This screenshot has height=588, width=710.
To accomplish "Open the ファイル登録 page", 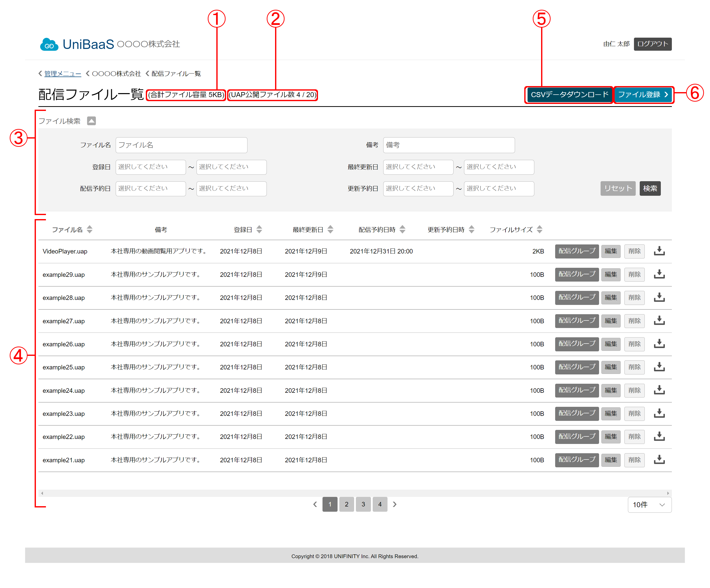I will click(x=643, y=95).
